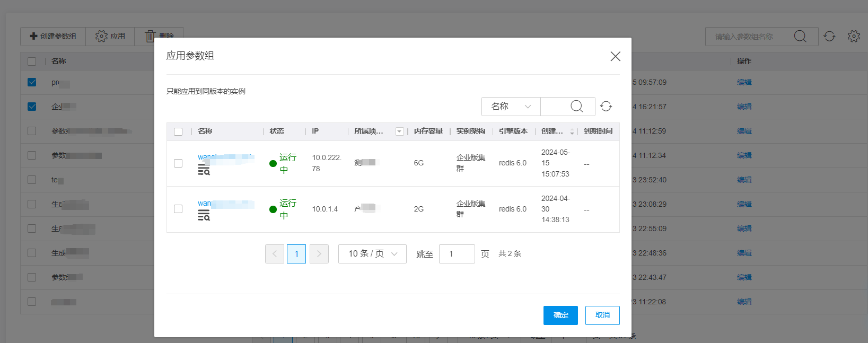Check the box for the 2G instance
Image resolution: width=868 pixels, height=343 pixels.
coord(178,209)
